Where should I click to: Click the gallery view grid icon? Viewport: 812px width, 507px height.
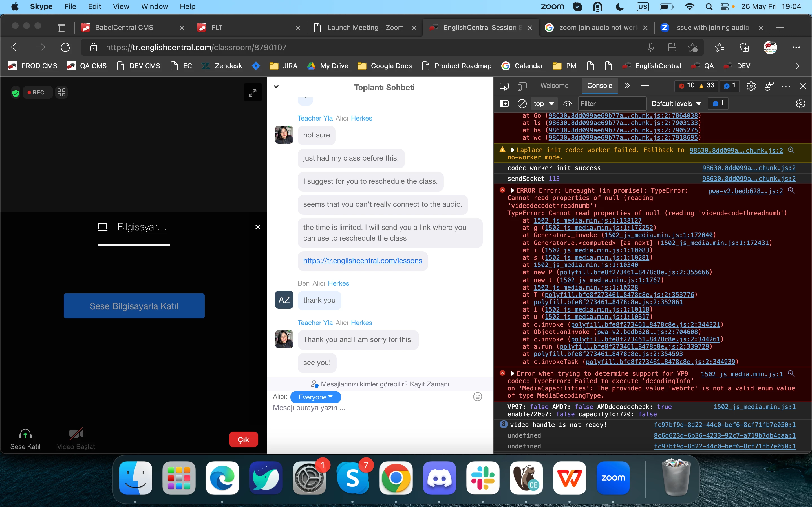[61, 92]
